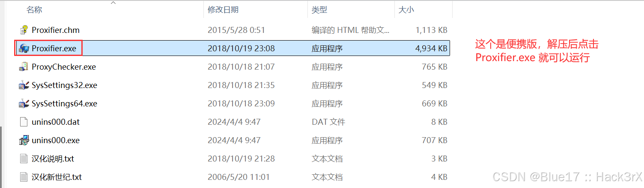Image resolution: width=644 pixels, height=188 pixels.
Task: Click the unins000.dat file icon
Action: 24,122
